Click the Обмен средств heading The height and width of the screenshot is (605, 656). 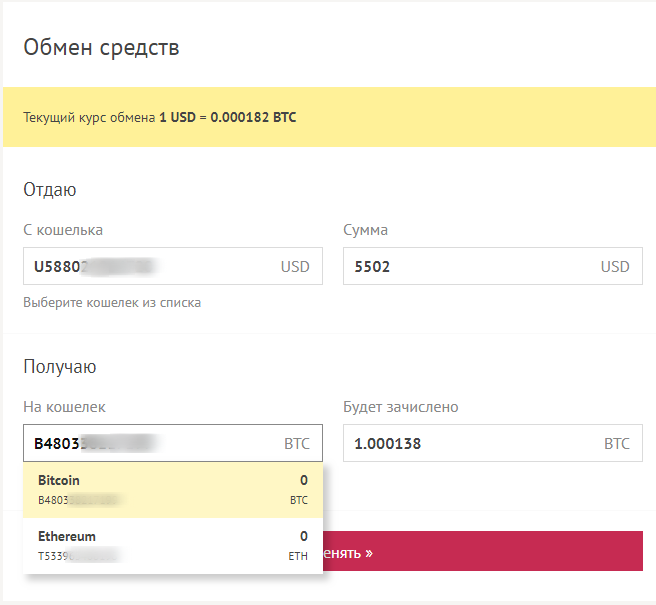point(101,47)
